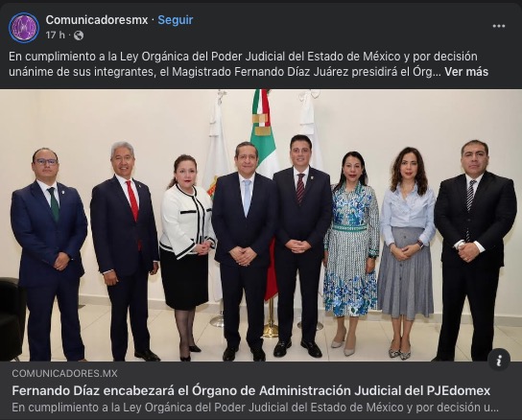The height and width of the screenshot is (420, 522).
Task: Click the man wearing glasses and green tie
Action: (49, 254)
